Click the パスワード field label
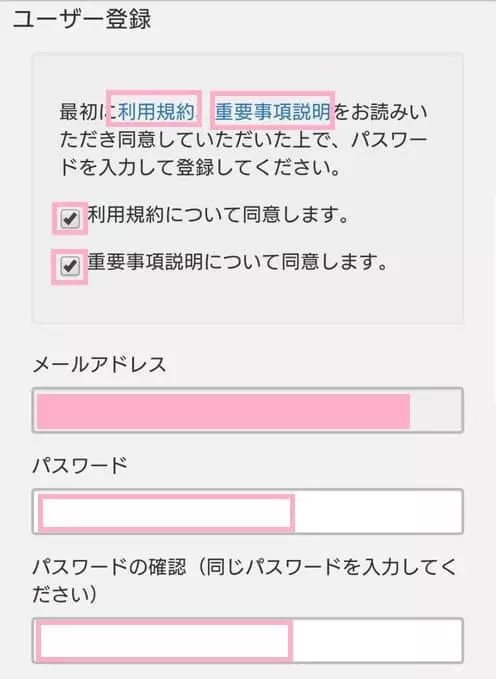Viewport: 496px width, 679px height. coord(80,466)
